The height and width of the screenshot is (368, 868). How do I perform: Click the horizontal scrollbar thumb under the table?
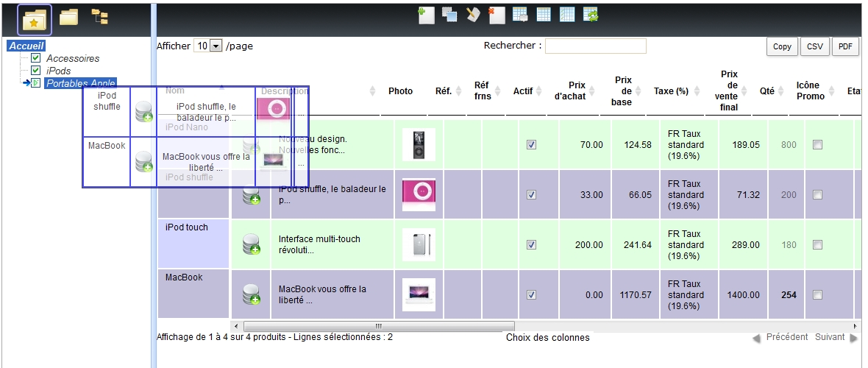click(x=379, y=326)
